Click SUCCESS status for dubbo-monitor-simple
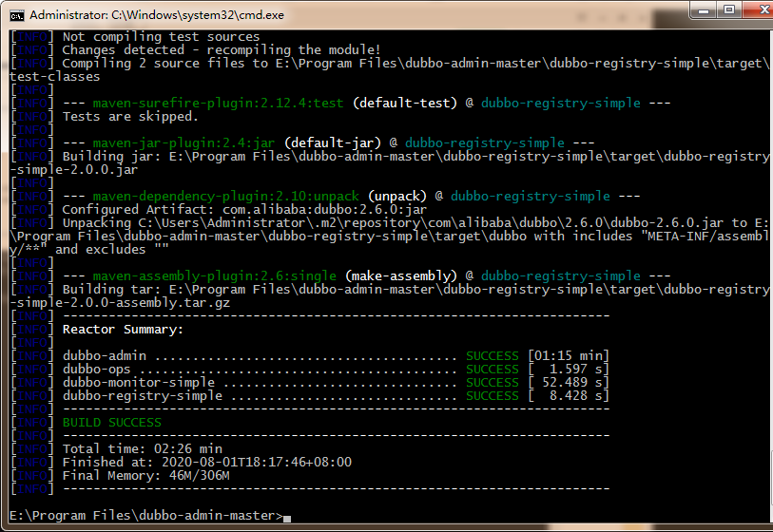The width and height of the screenshot is (773, 532). 493,383
